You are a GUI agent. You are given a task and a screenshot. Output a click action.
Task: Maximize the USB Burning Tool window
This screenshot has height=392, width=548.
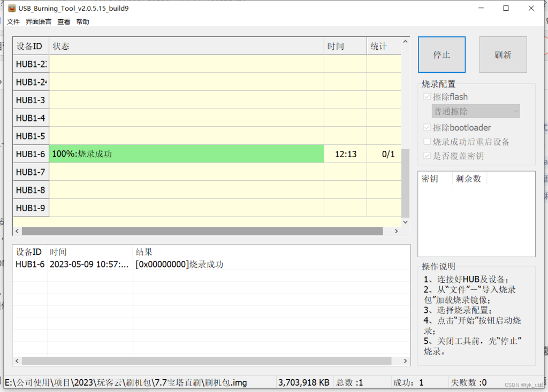(x=506, y=8)
